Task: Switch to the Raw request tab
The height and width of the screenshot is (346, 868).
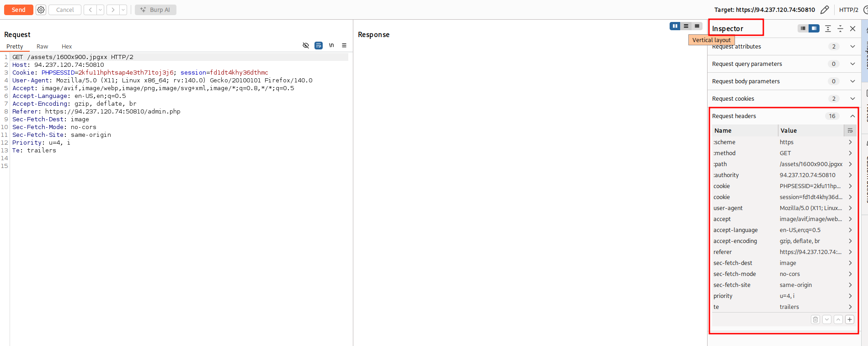Action: point(42,47)
